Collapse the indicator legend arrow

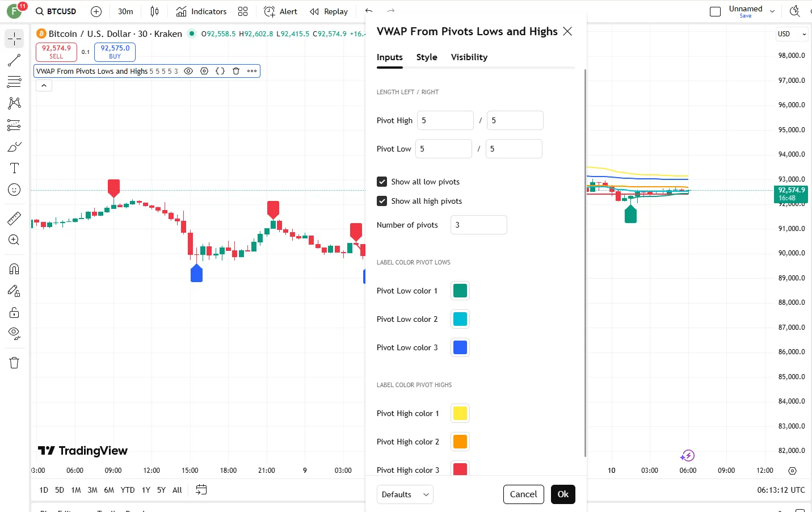point(44,85)
